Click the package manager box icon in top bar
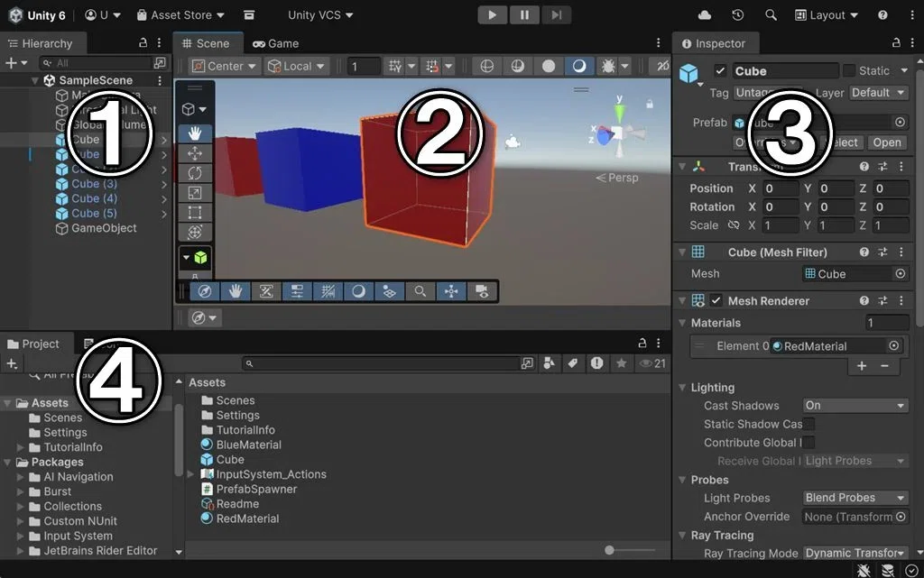The width and height of the screenshot is (924, 578). (249, 15)
